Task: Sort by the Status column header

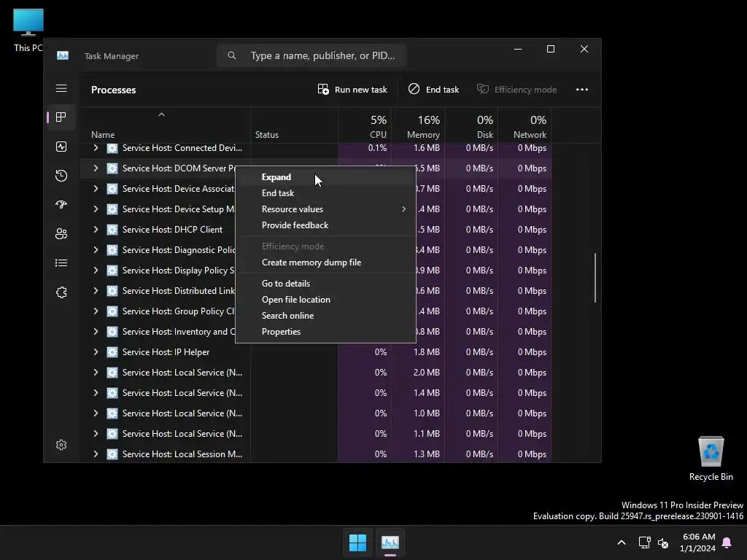Action: click(294, 125)
